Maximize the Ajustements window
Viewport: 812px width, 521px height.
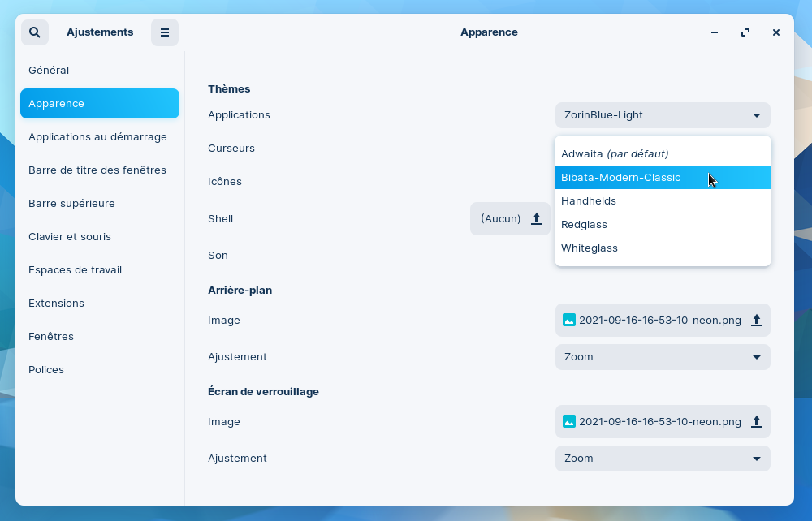pos(745,32)
